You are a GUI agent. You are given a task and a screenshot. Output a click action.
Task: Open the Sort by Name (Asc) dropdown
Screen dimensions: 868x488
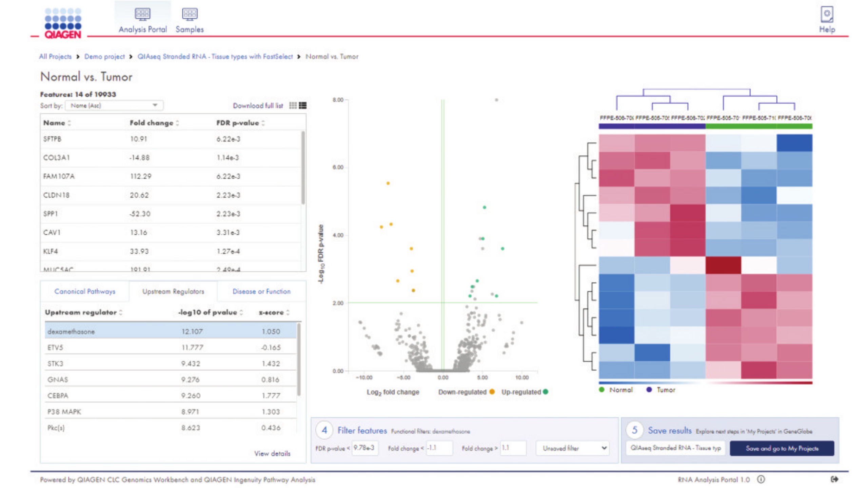click(x=114, y=105)
